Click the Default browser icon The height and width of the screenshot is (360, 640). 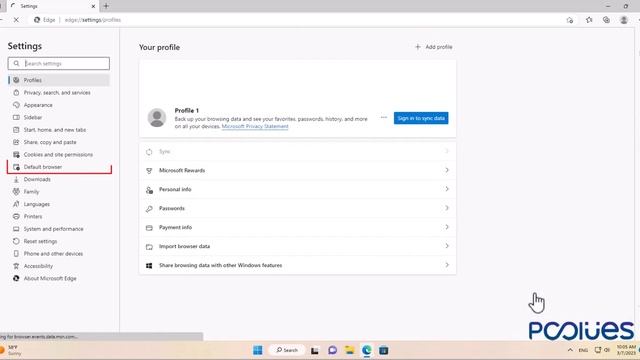click(x=16, y=167)
